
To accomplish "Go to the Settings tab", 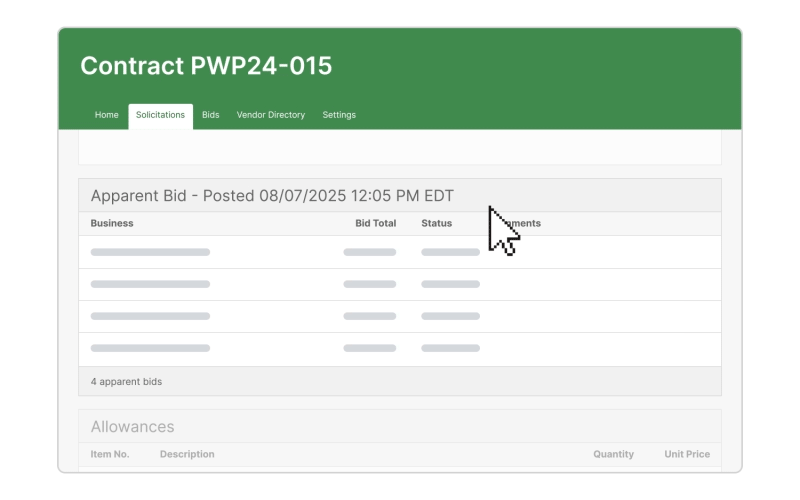I will click(x=339, y=115).
